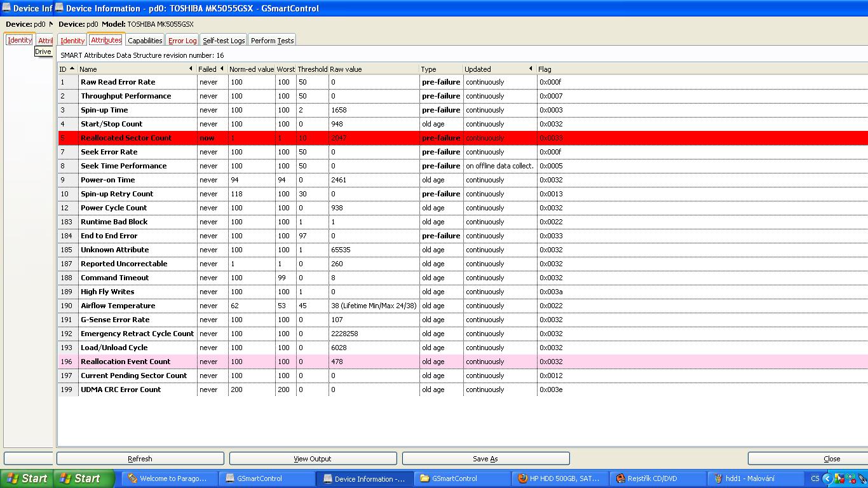Click the Device Information taskbar item
The image size is (868, 488).
coord(365,478)
